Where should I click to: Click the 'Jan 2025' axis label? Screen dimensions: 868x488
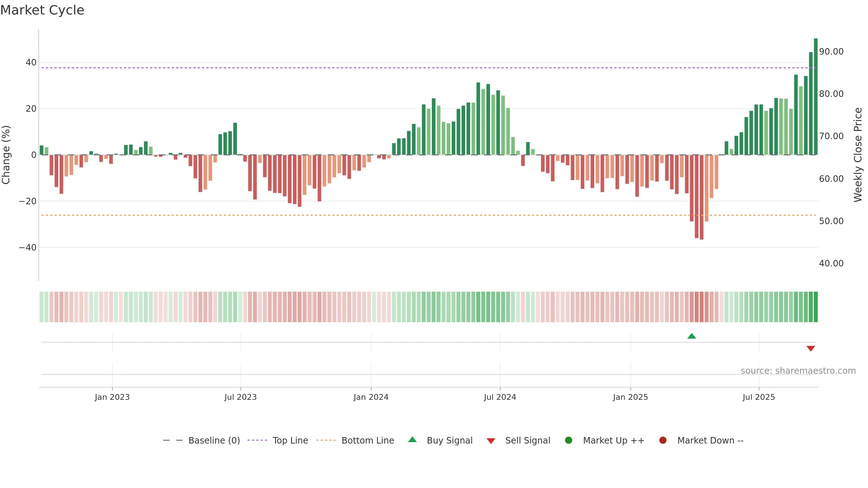630,397
